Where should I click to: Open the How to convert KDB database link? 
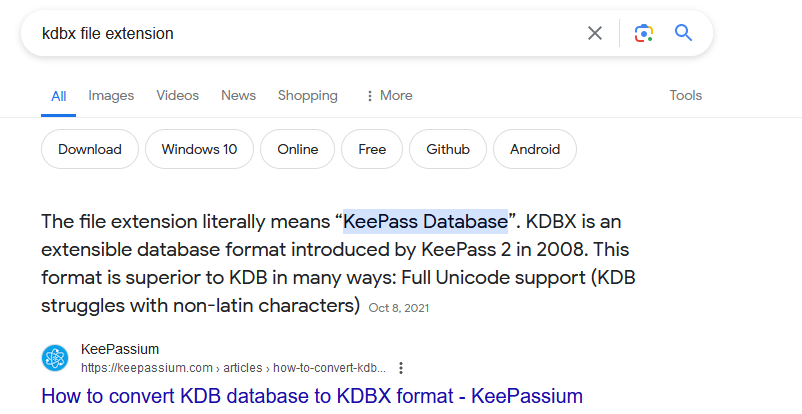coord(312,397)
